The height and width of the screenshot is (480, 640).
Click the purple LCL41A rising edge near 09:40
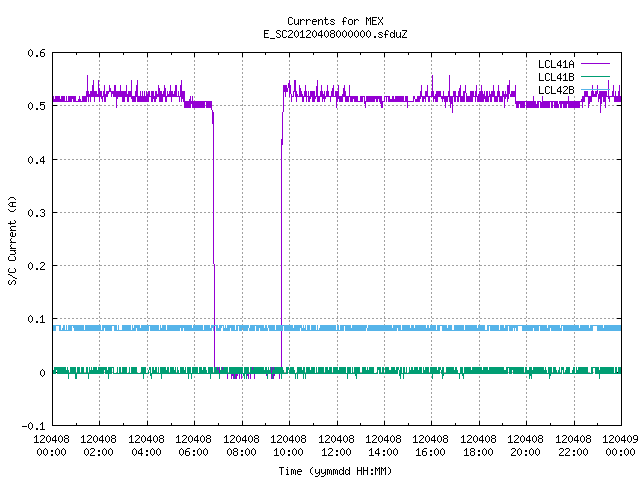click(281, 237)
